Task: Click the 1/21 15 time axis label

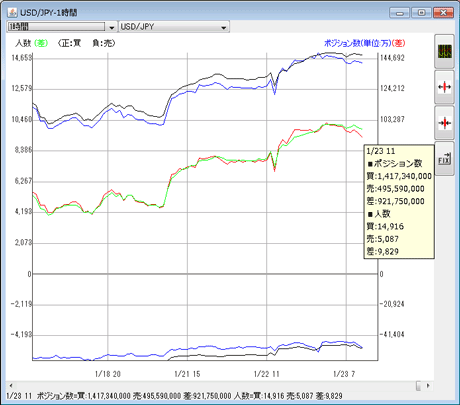Action: (x=187, y=374)
